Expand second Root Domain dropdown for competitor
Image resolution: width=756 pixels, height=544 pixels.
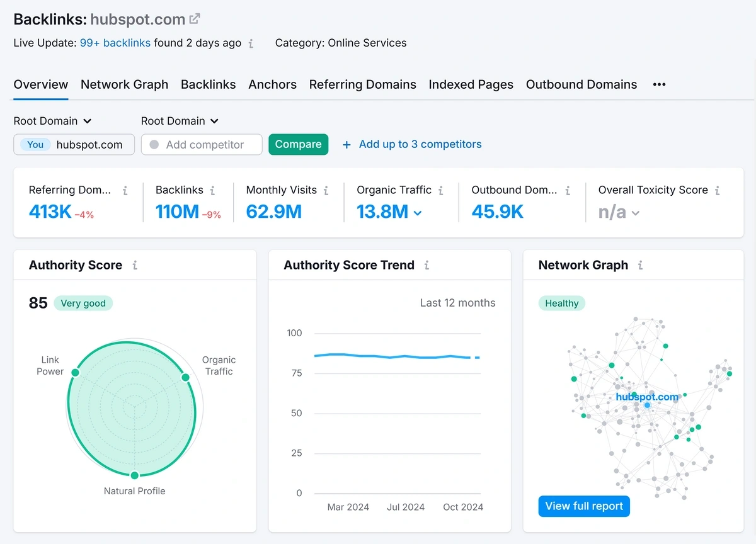[180, 121]
